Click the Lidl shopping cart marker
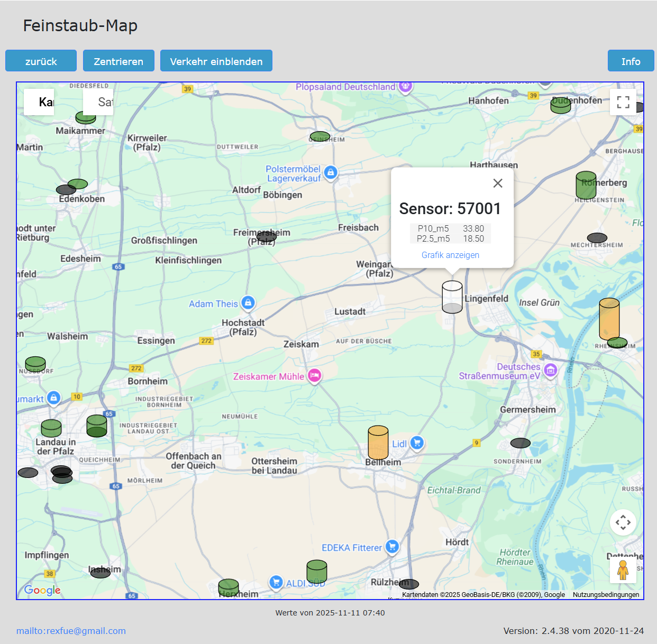This screenshot has width=657, height=644. (417, 443)
